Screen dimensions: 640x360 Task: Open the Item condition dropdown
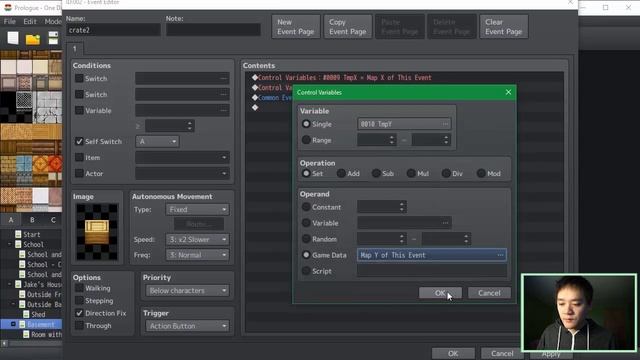click(x=182, y=157)
